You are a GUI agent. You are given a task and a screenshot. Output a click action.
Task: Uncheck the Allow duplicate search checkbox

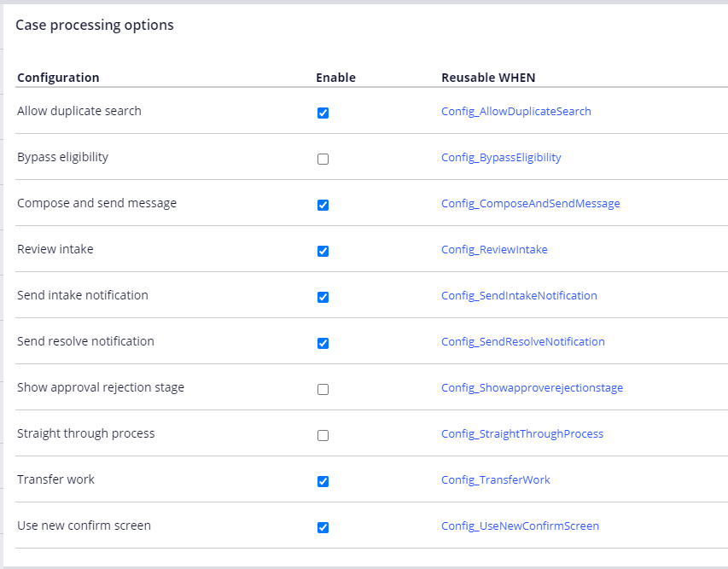[323, 113]
